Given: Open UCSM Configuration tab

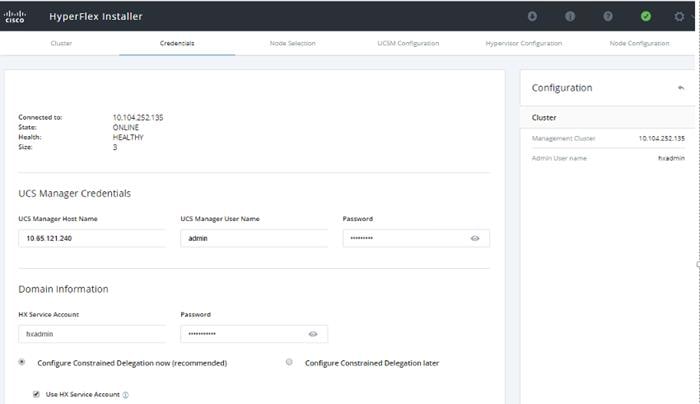Looking at the screenshot, I should tap(408, 43).
